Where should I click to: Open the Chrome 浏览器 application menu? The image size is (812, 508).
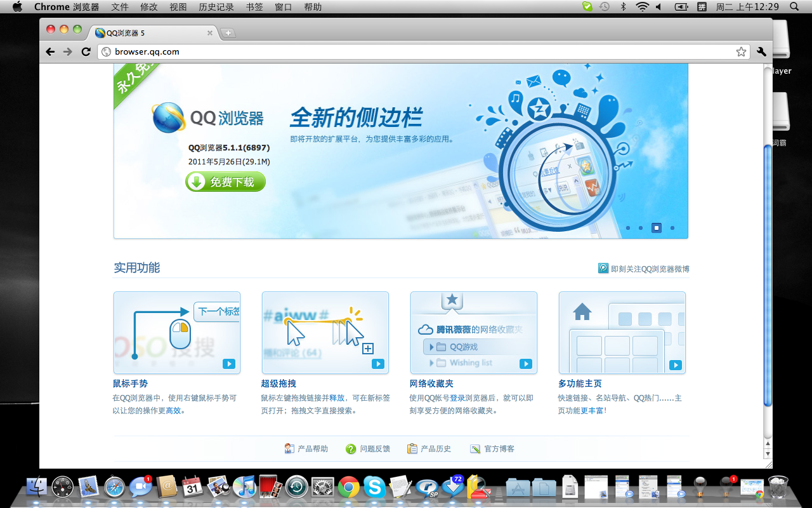click(67, 7)
